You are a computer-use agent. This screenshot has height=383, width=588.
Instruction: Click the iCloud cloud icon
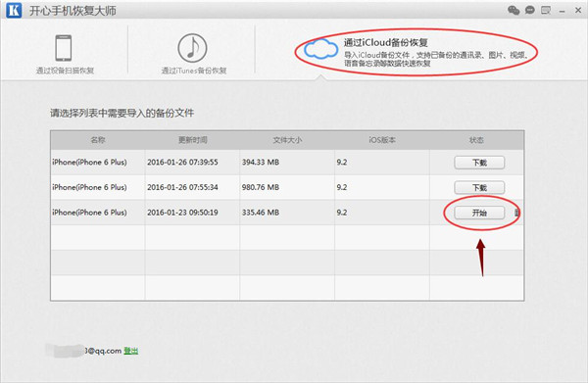(320, 49)
